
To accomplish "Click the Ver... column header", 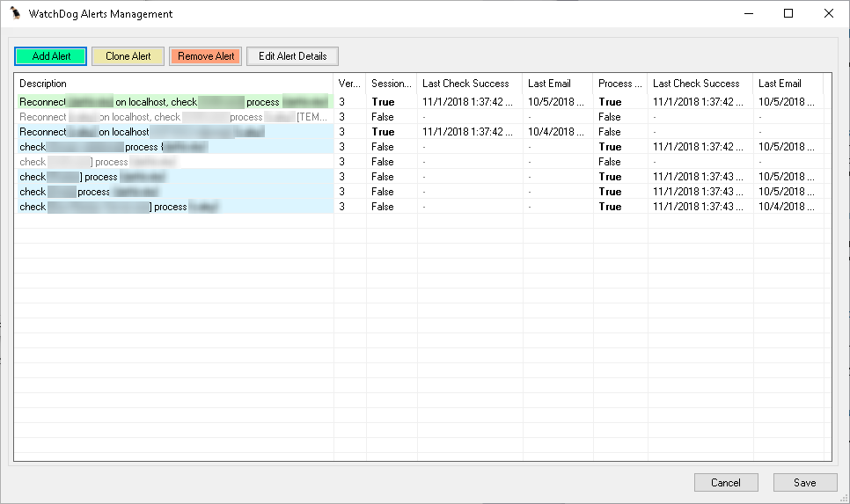I will [349, 84].
